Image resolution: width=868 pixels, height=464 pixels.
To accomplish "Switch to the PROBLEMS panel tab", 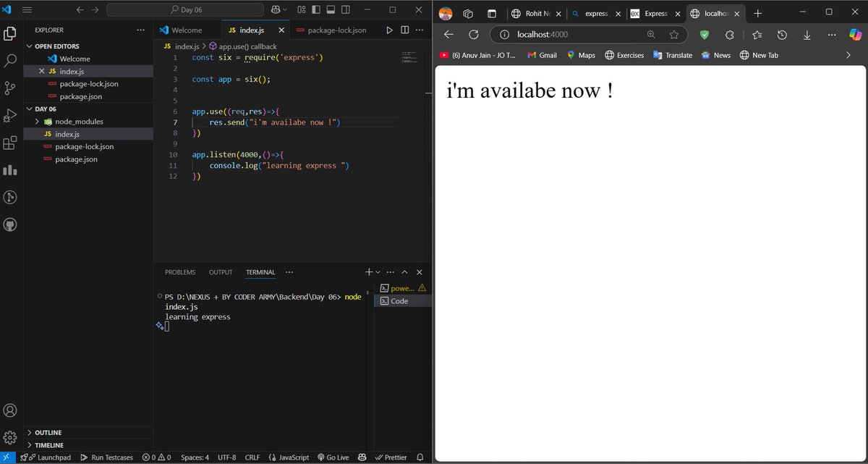I will click(180, 272).
